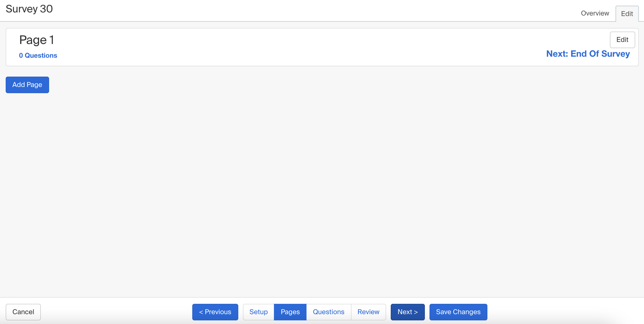Open the Review step
The image size is (644, 324).
(368, 312)
